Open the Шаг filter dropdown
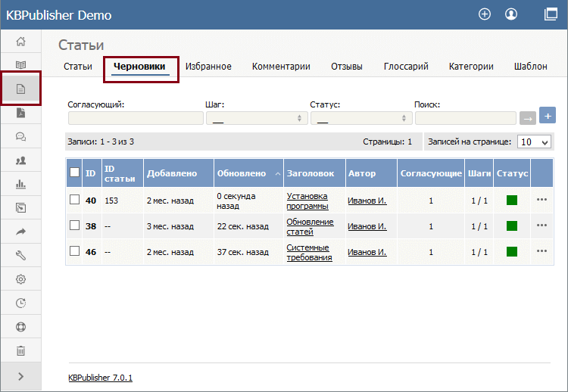 pyautogui.click(x=257, y=118)
